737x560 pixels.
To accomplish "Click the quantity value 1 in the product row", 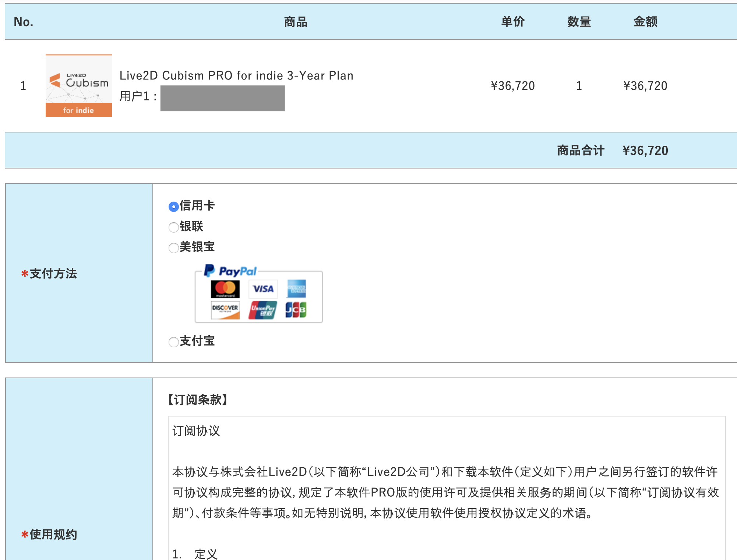I will [579, 86].
